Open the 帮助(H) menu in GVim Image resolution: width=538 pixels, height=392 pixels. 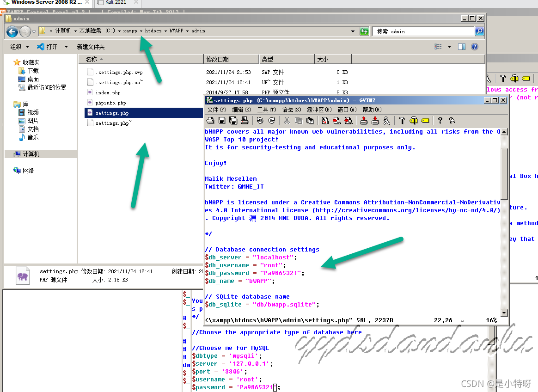(x=372, y=110)
